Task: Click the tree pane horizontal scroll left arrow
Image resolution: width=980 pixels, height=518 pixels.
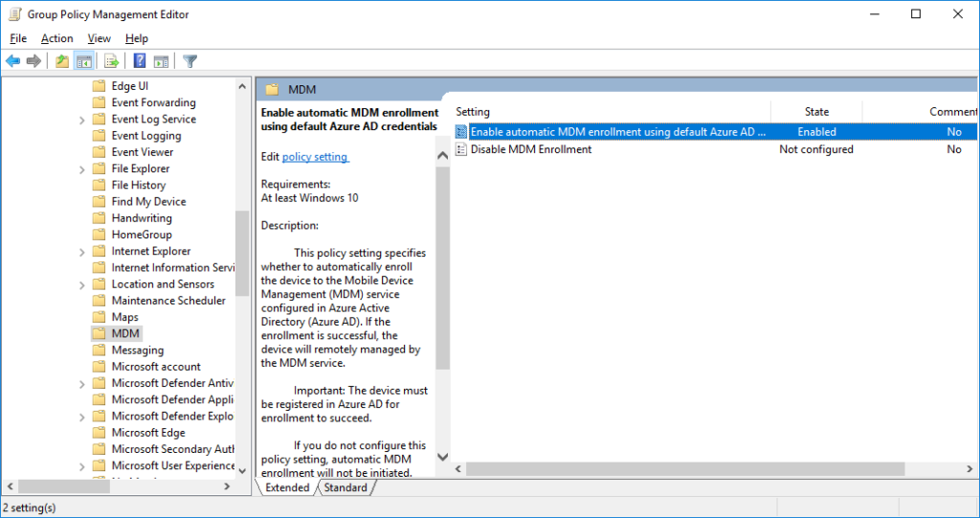Action: tap(10, 486)
